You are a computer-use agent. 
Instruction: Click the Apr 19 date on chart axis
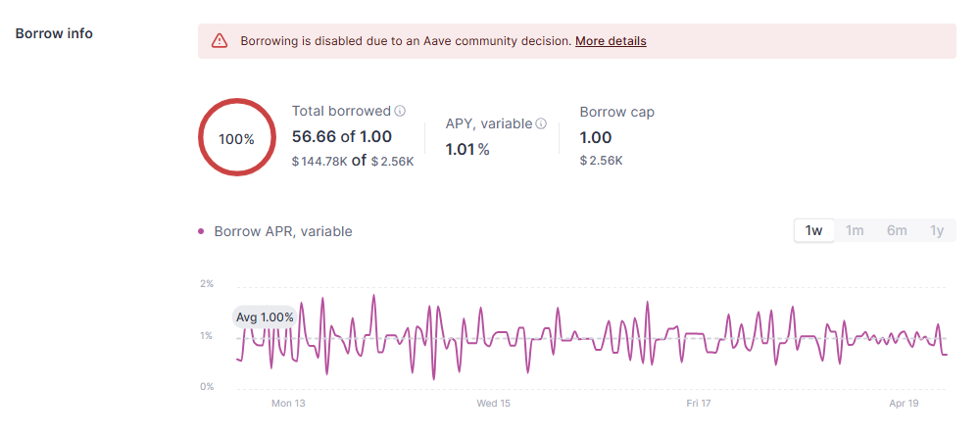(x=902, y=403)
